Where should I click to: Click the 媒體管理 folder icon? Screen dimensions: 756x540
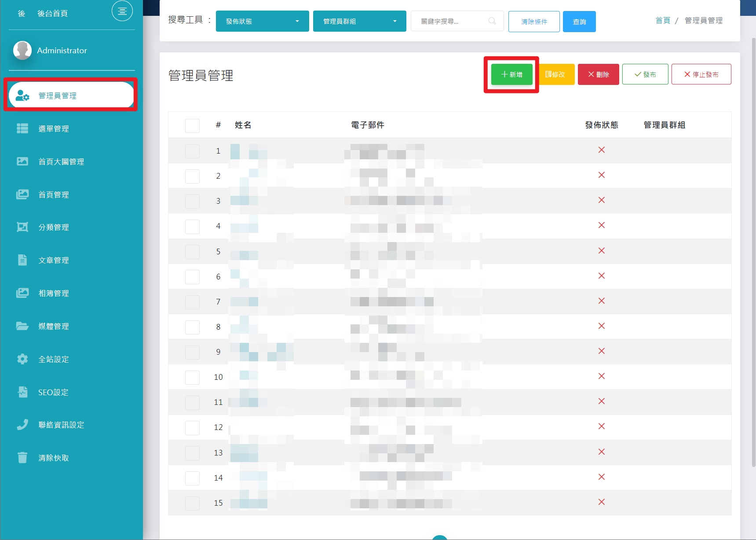click(x=22, y=326)
